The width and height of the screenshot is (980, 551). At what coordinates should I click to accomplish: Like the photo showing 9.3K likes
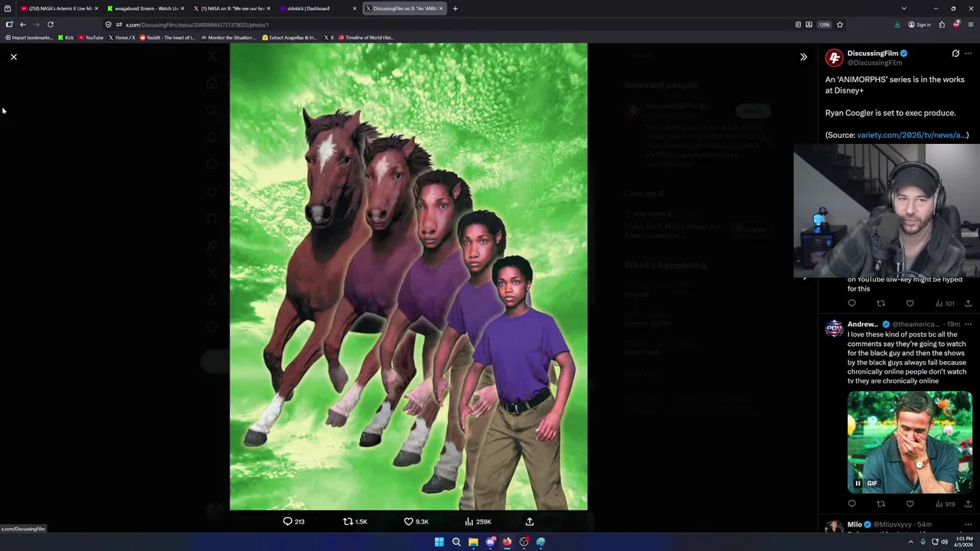[416, 521]
